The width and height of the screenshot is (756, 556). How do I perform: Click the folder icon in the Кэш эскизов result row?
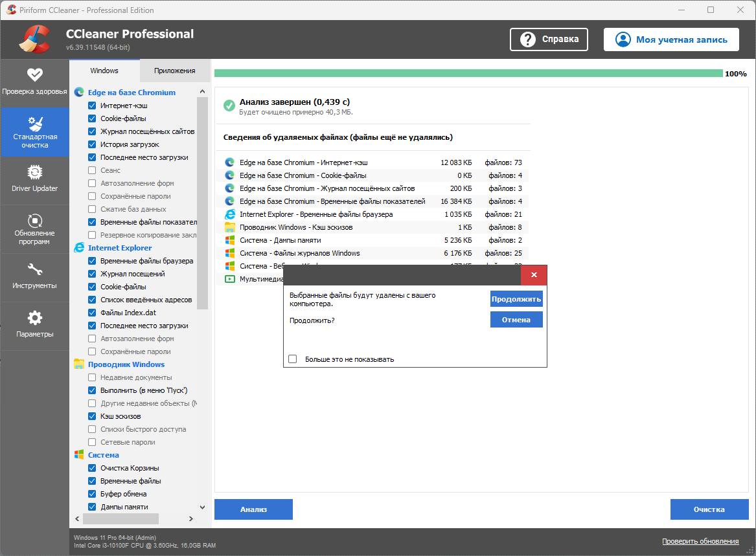pyautogui.click(x=230, y=227)
